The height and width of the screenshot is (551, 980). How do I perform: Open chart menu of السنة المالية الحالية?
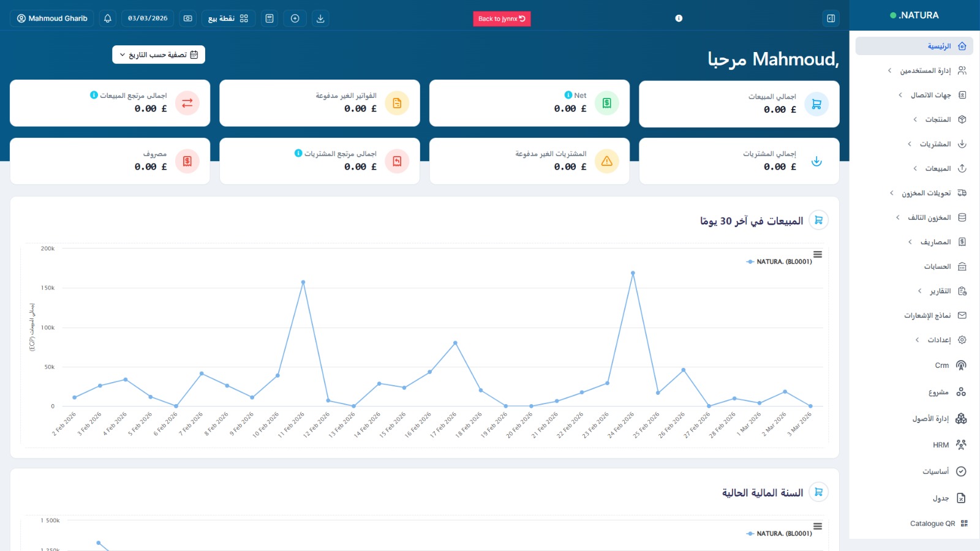(818, 526)
